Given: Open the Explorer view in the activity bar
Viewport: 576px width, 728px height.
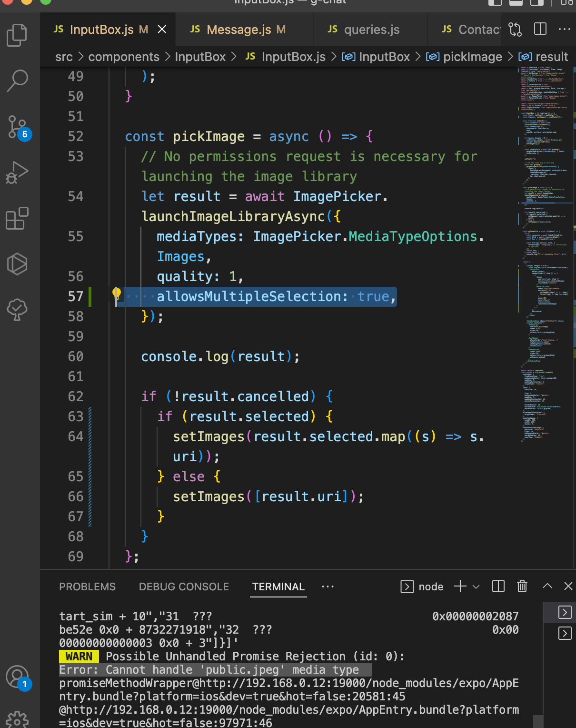Looking at the screenshot, I should pyautogui.click(x=17, y=35).
